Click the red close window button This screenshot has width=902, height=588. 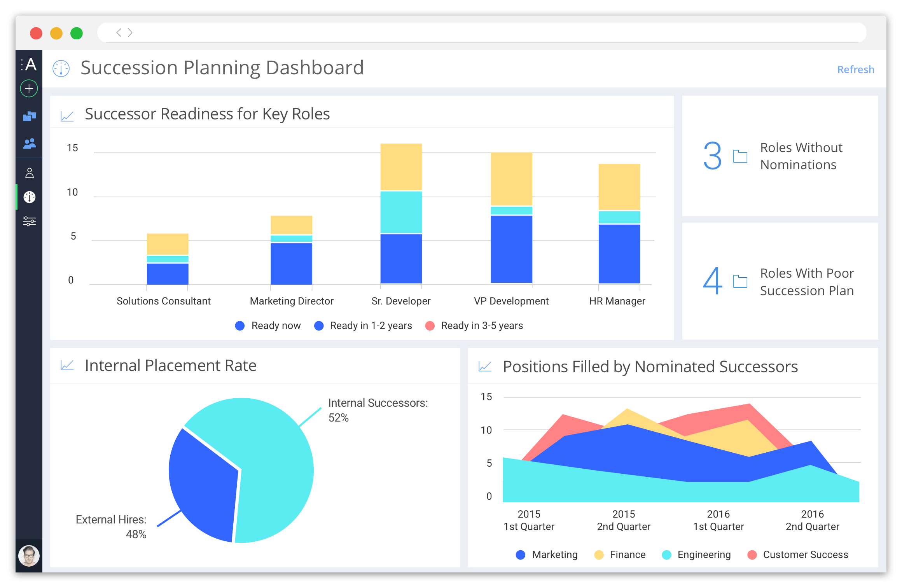pyautogui.click(x=36, y=33)
